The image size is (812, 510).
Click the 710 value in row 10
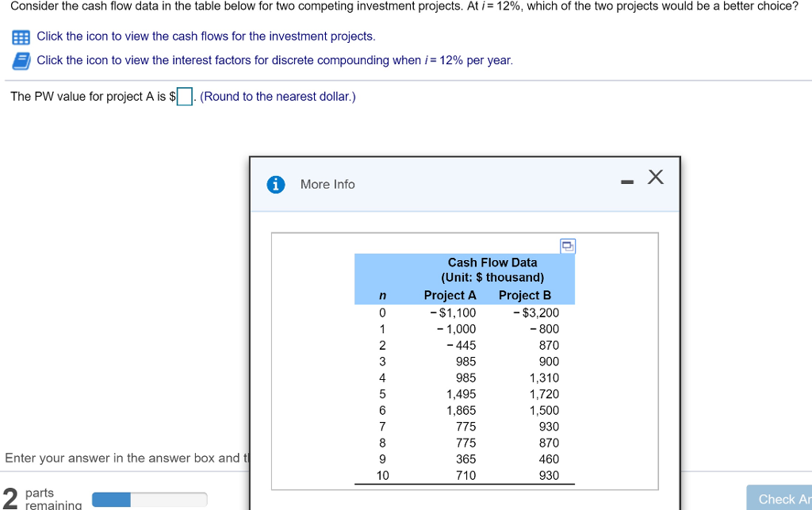pyautogui.click(x=466, y=475)
